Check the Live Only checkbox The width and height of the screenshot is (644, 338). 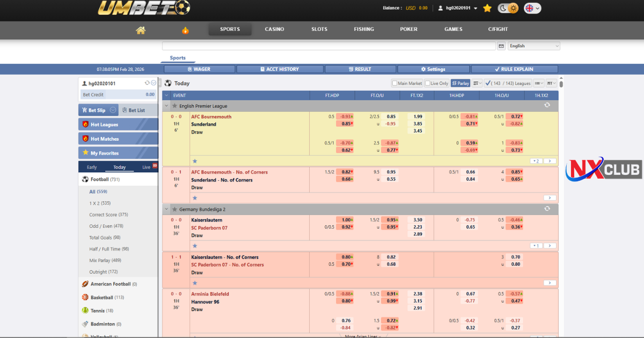(428, 83)
